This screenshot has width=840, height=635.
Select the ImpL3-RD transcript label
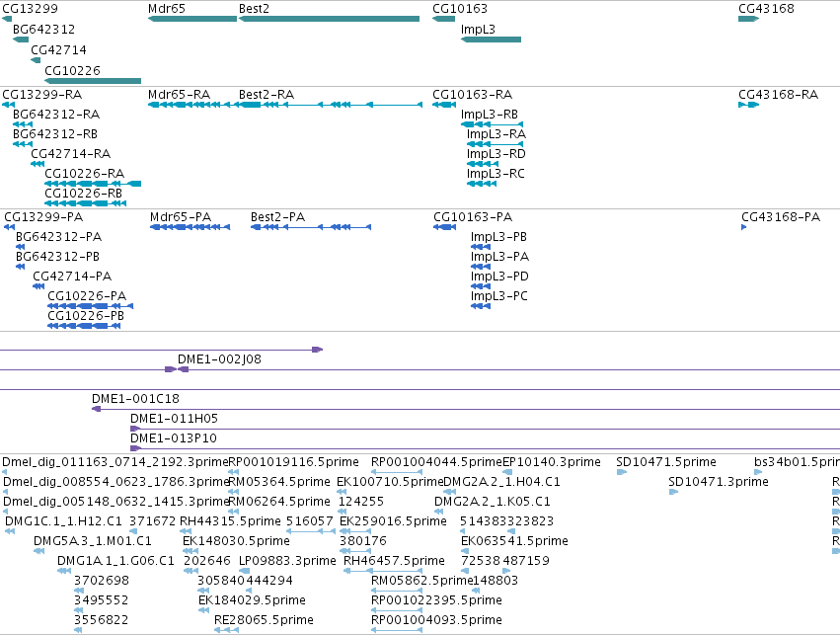[496, 154]
